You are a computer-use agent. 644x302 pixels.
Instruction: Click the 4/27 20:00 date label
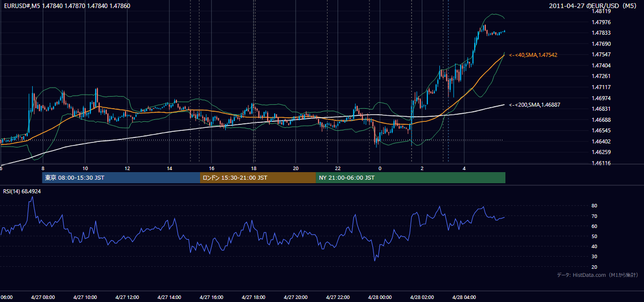pyautogui.click(x=296, y=297)
